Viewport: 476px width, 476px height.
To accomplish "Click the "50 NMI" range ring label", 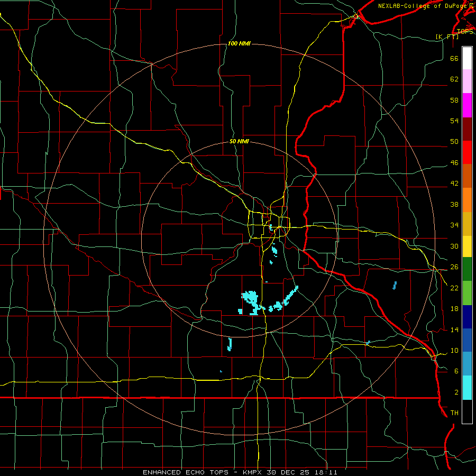I will pos(239,141).
